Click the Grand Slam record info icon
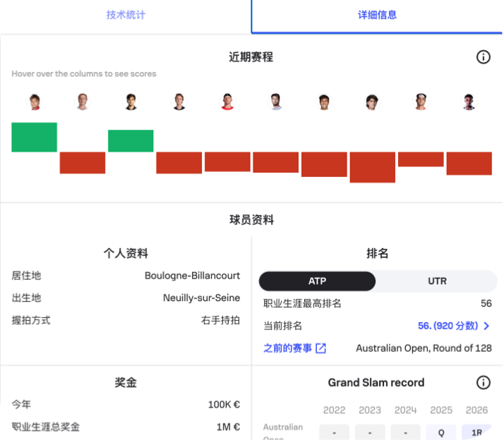504x440 pixels. tap(483, 383)
